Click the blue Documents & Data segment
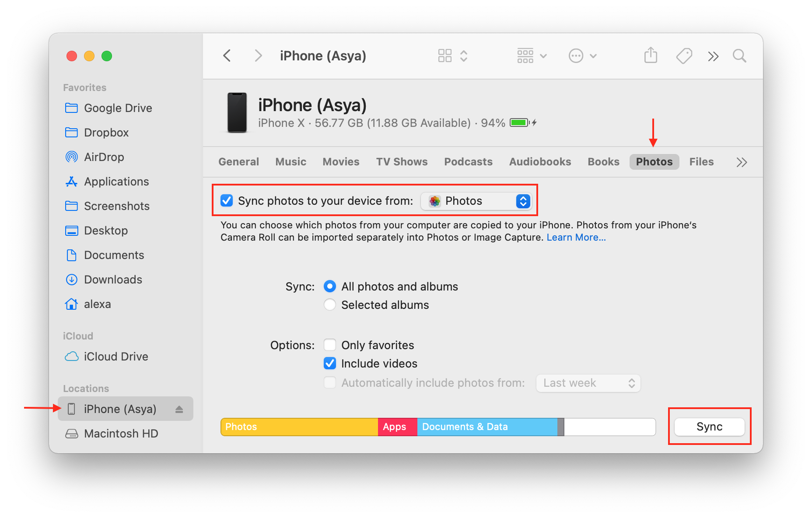 (x=487, y=427)
